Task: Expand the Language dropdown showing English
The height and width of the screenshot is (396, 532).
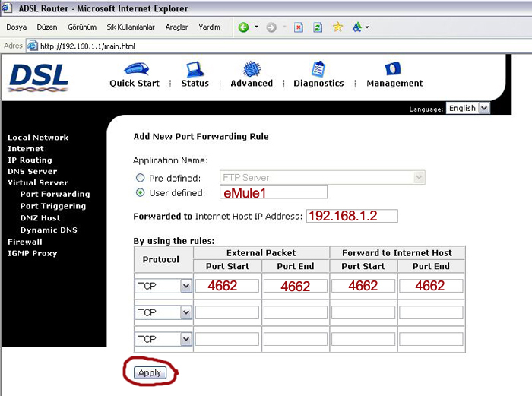Action: pos(468,108)
